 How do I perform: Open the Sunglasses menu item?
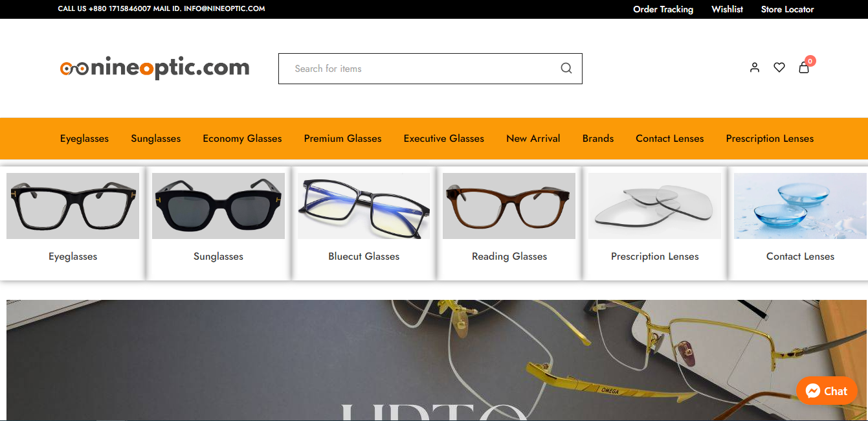click(x=155, y=138)
